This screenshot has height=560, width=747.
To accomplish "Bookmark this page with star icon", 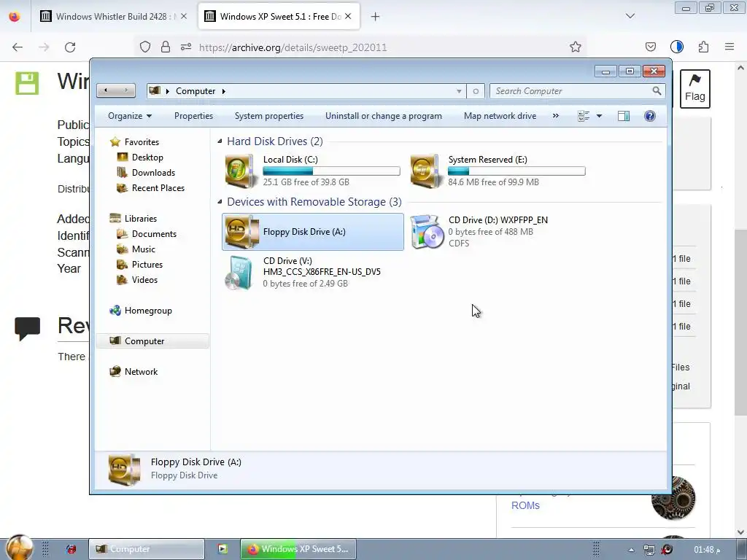I will click(576, 47).
